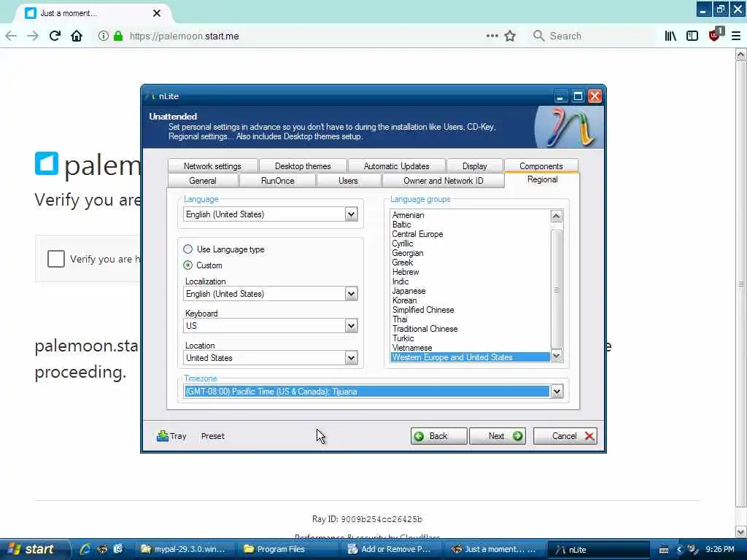Open the uBlock extension icon

pyautogui.click(x=715, y=35)
